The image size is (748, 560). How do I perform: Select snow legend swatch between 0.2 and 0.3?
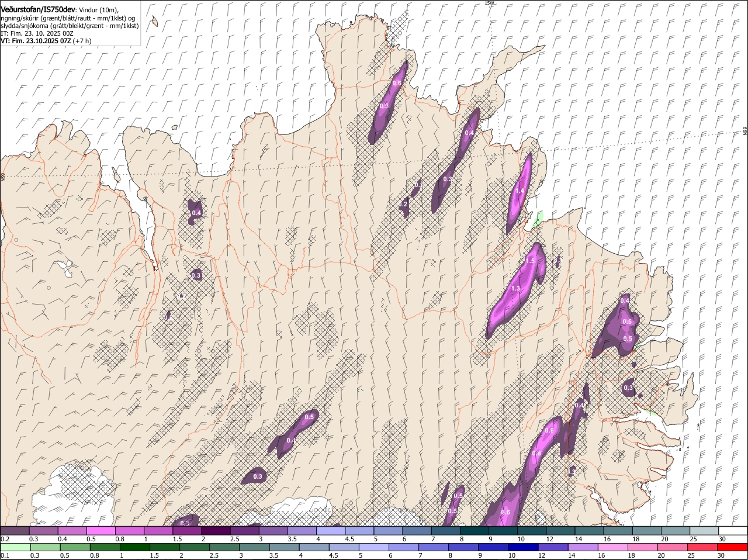[x=15, y=530]
